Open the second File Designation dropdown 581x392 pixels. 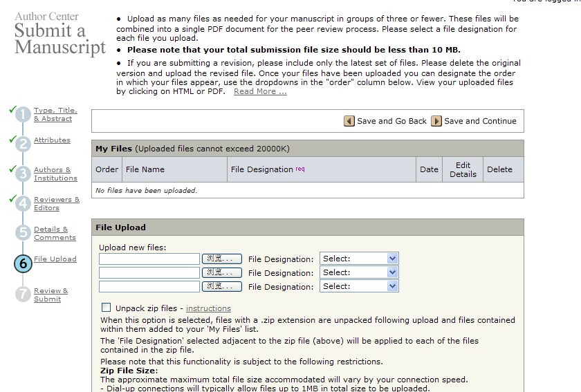(359, 272)
